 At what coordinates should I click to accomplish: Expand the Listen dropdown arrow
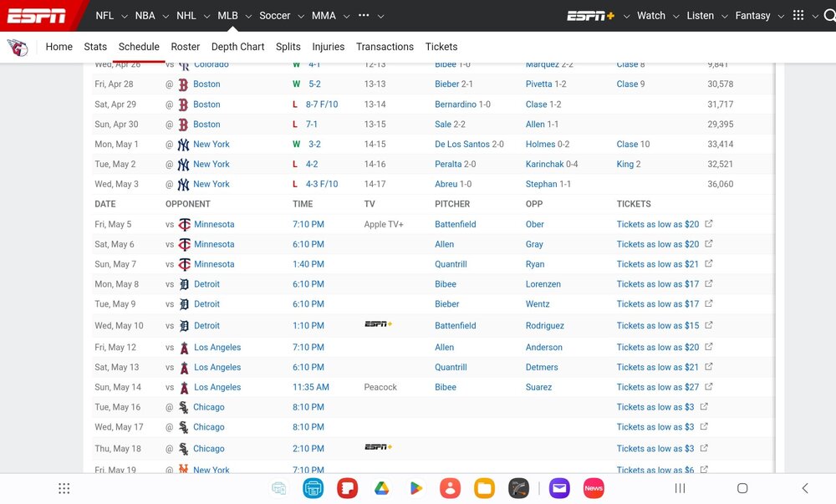click(x=724, y=17)
